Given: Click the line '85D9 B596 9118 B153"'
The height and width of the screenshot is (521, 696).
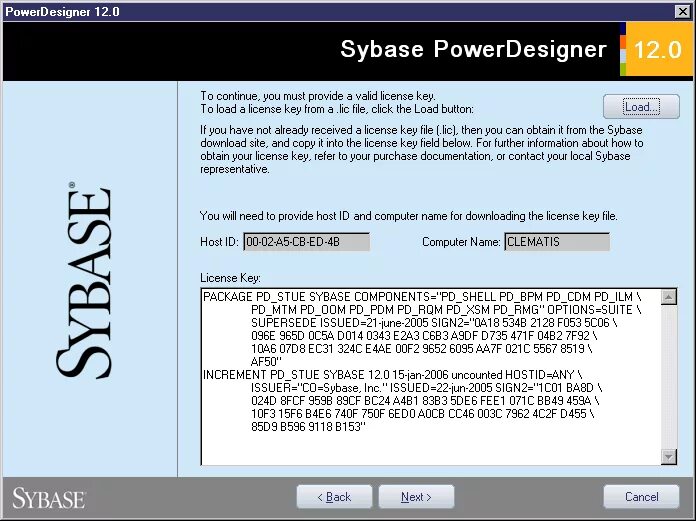Looking at the screenshot, I should pos(308,426).
